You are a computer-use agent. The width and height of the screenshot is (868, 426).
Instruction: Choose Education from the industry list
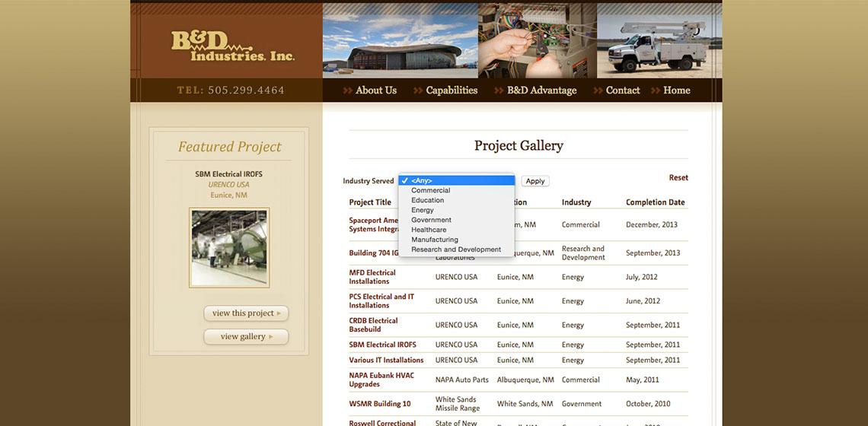coord(457,200)
